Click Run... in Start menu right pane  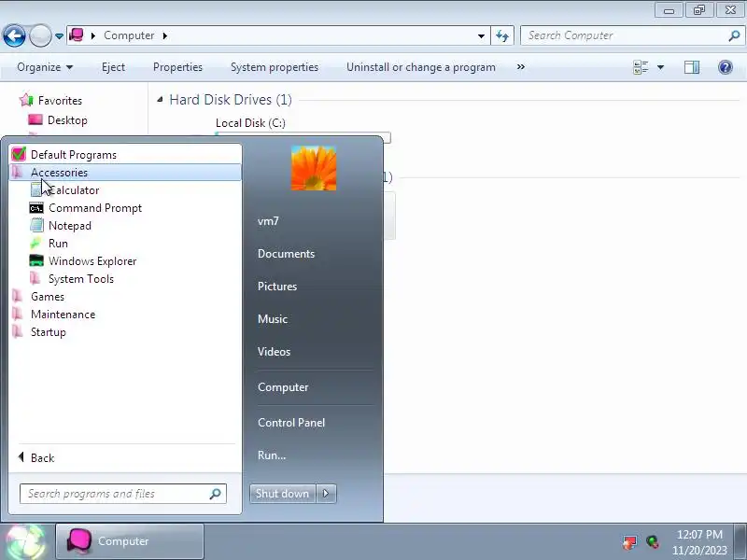(272, 455)
